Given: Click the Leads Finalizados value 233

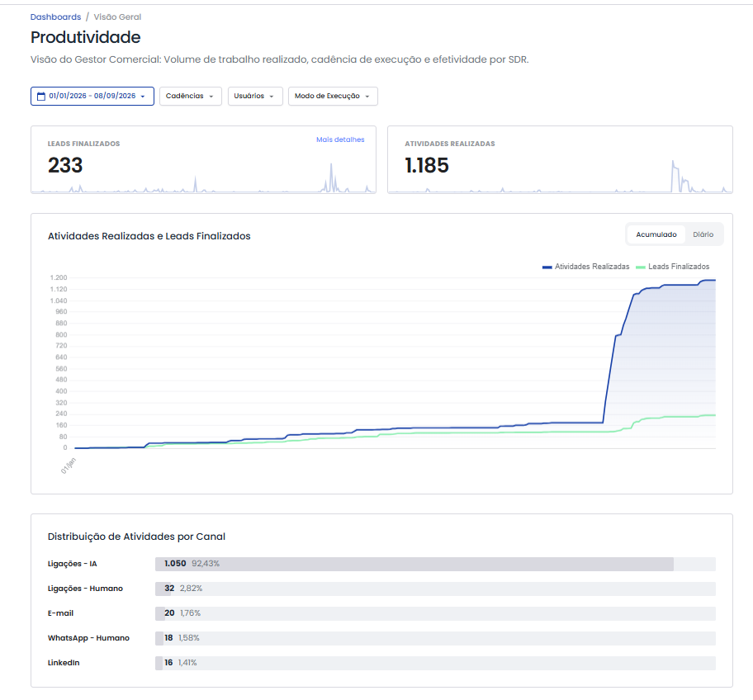Looking at the screenshot, I should click(x=65, y=165).
